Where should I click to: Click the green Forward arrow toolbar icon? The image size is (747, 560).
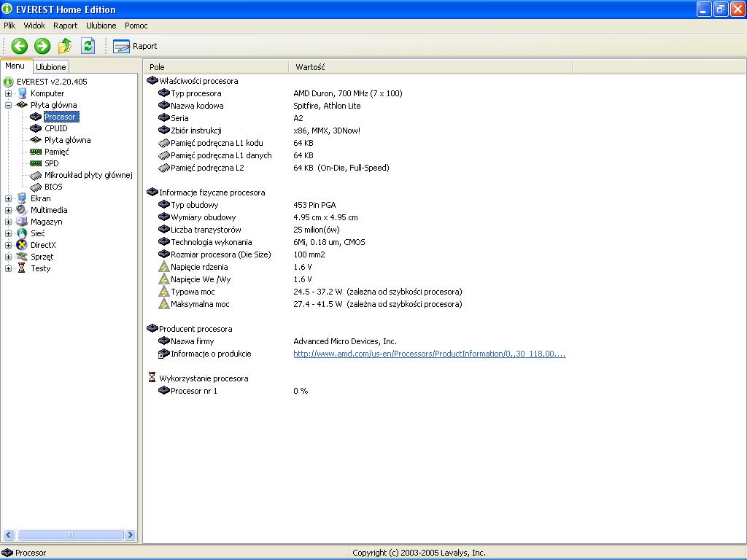(x=42, y=46)
